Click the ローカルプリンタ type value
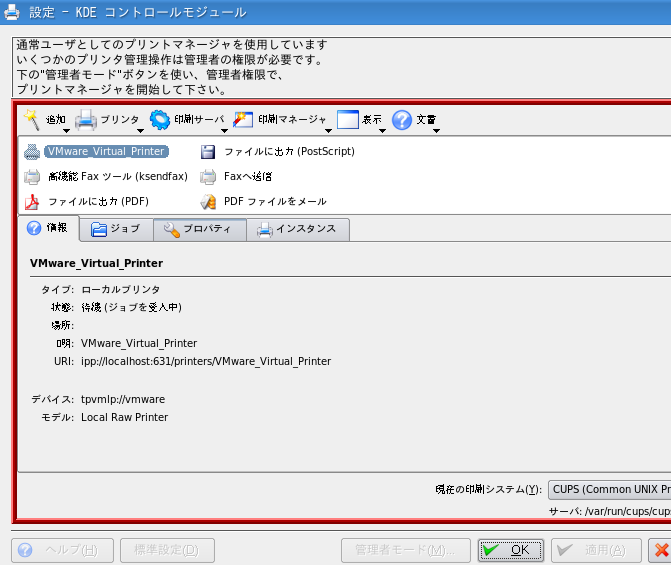671x565 pixels. click(x=121, y=290)
